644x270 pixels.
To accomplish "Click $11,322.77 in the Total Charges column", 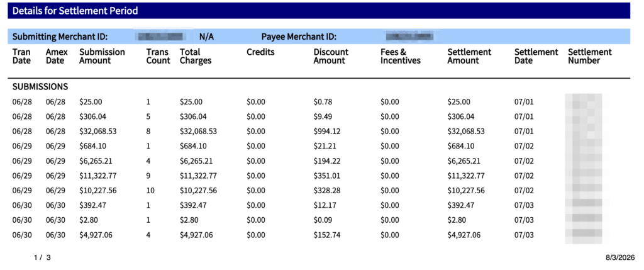I will 198,176.
